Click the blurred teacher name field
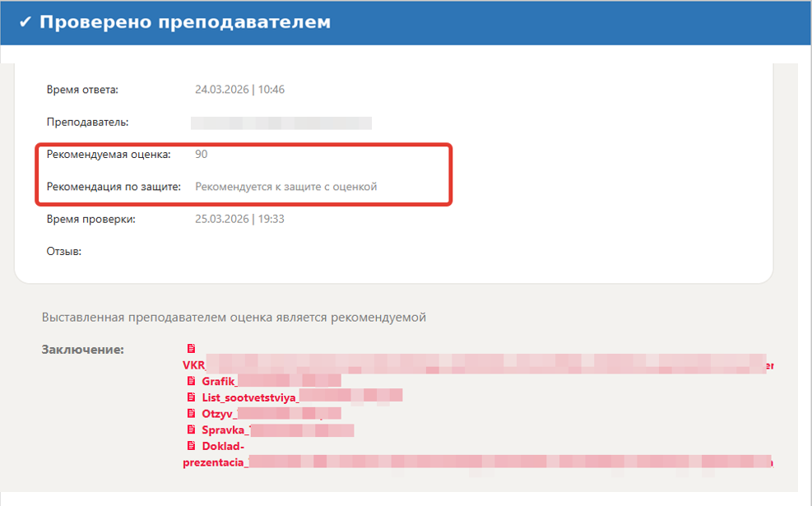Image resolution: width=812 pixels, height=506 pixels. click(281, 123)
